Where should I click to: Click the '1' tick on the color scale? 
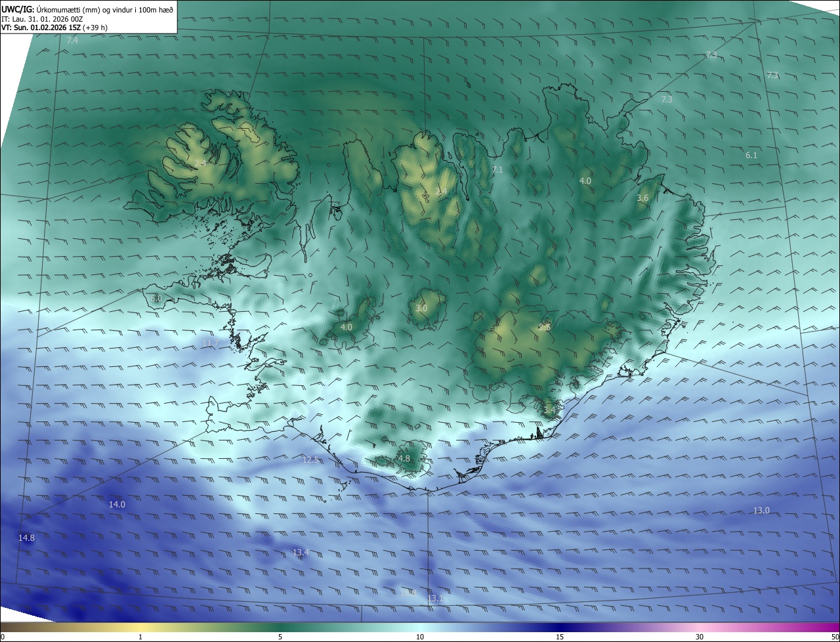tap(140, 637)
